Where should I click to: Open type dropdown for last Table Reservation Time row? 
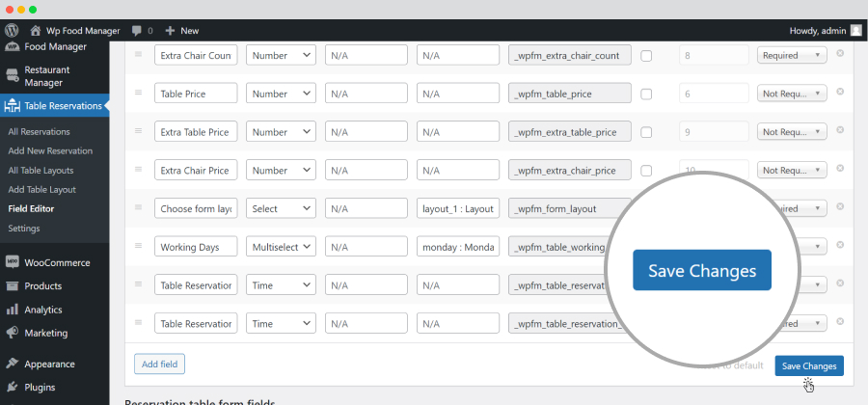[282, 323]
